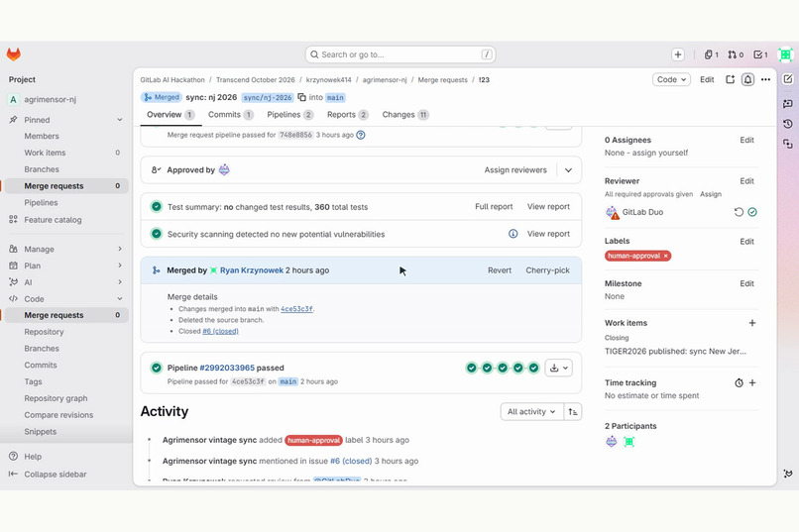Click Ryan Krzynowek author link

pos(252,270)
